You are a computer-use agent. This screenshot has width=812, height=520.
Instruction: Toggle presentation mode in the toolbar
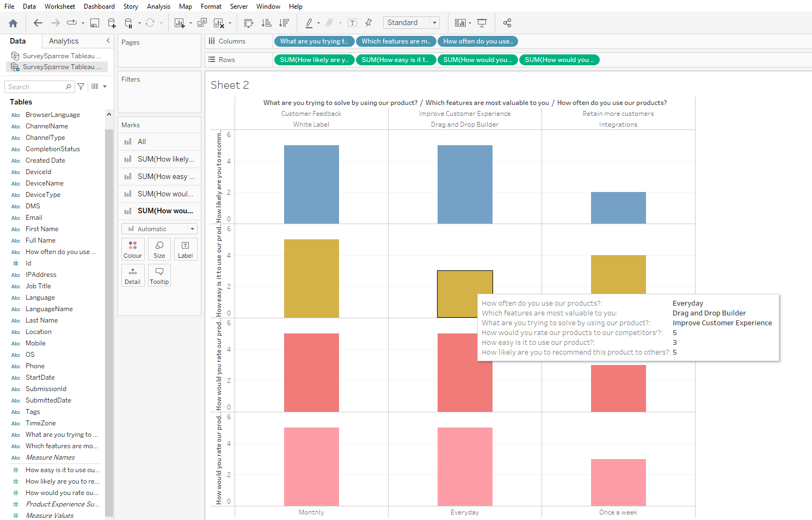tap(482, 23)
